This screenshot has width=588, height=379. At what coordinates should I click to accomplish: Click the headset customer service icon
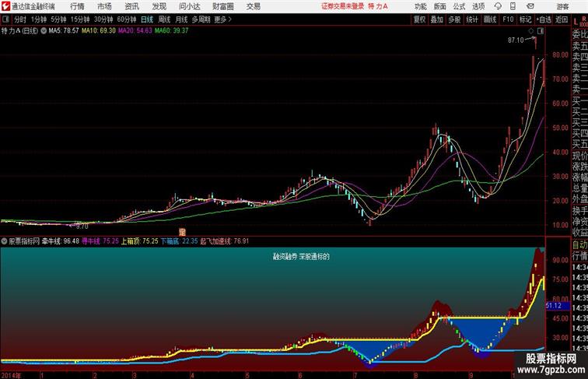tap(498, 6)
